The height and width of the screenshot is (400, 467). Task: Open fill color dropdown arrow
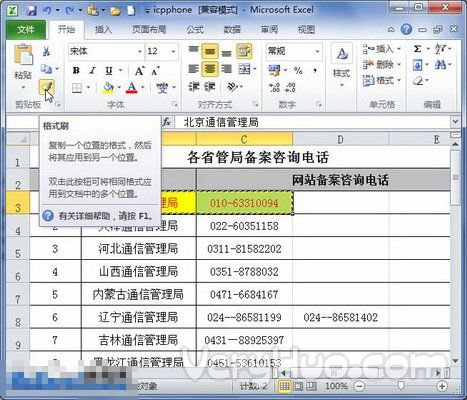coord(119,88)
